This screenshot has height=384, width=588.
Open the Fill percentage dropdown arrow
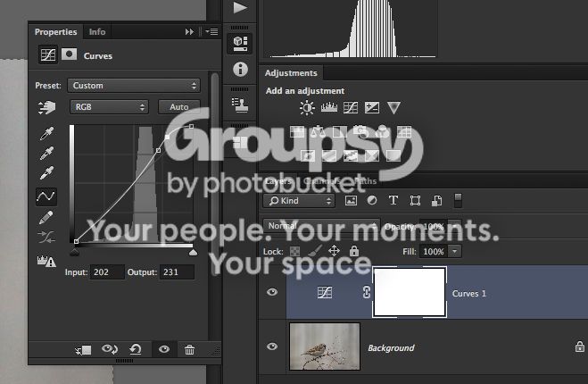pos(454,251)
